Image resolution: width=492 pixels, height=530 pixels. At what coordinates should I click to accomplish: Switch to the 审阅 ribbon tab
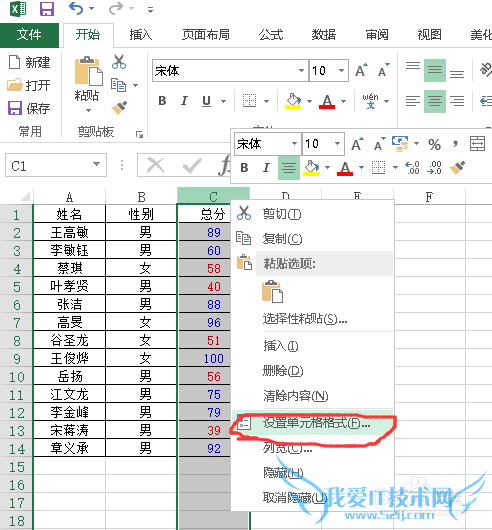tap(377, 35)
